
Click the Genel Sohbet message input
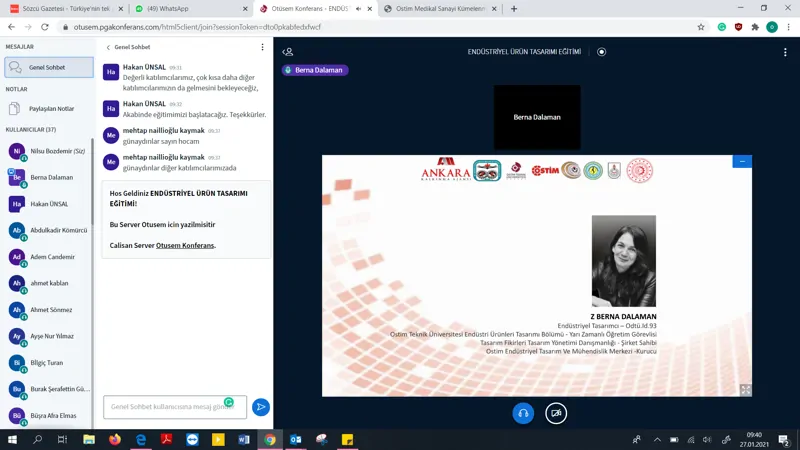(x=175, y=407)
